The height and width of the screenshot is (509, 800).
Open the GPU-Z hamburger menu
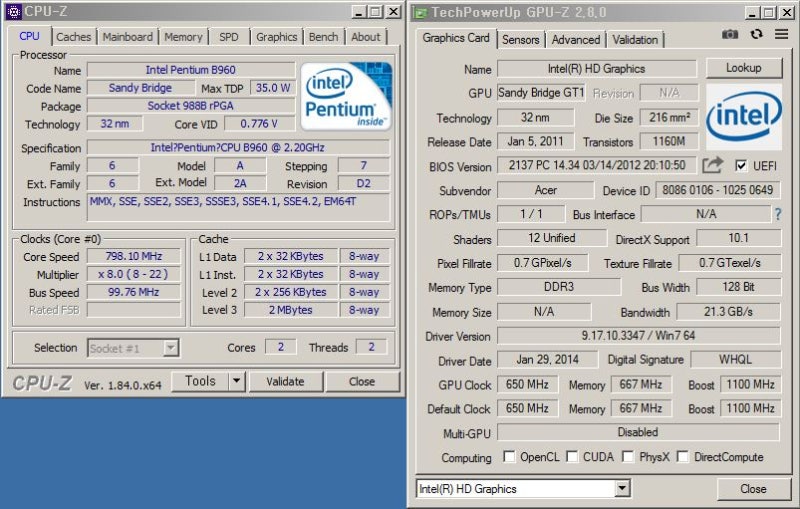[782, 34]
